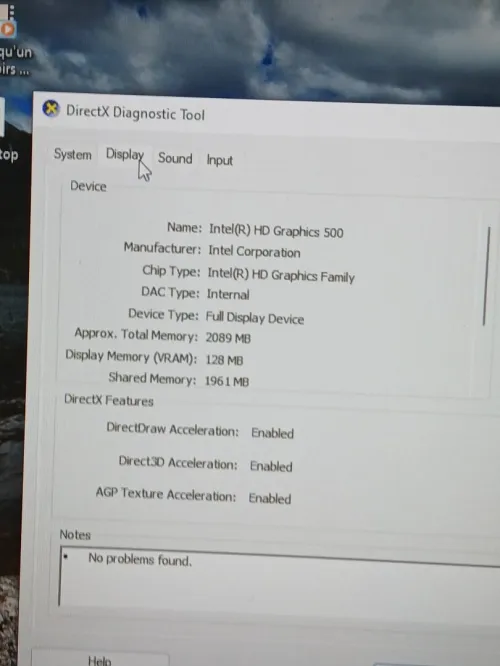Open the Sound tab

click(x=175, y=158)
